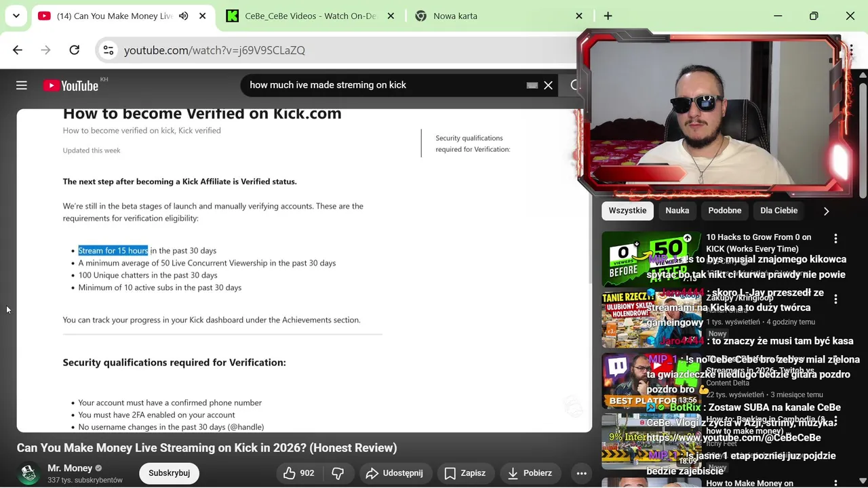Show more filter chips with the arrow
868x488 pixels.
click(826, 211)
